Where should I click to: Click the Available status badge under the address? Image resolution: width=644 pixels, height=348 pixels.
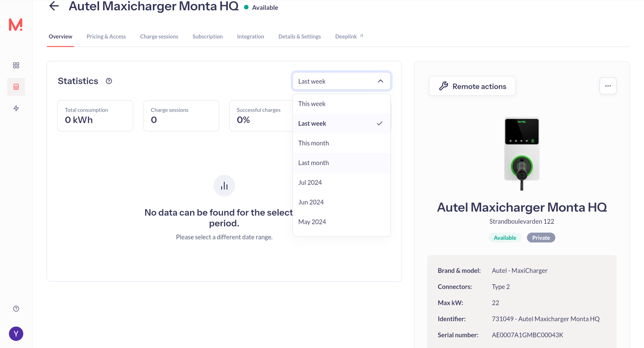tap(505, 238)
